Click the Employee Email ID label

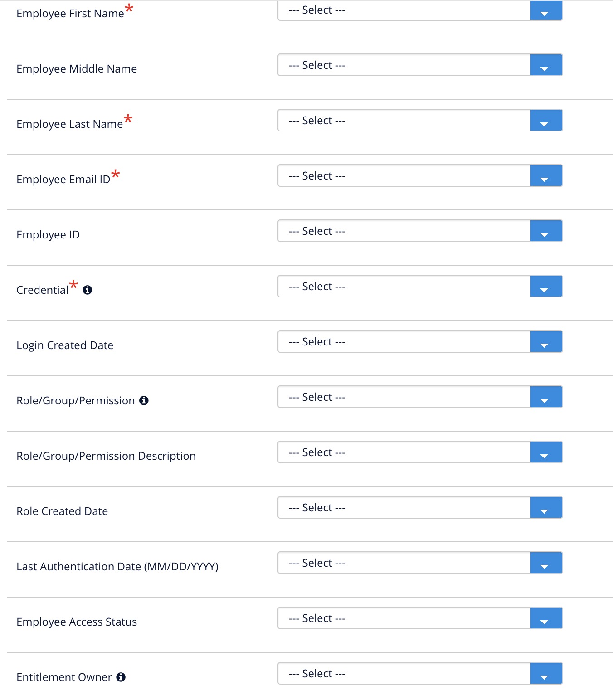[64, 179]
